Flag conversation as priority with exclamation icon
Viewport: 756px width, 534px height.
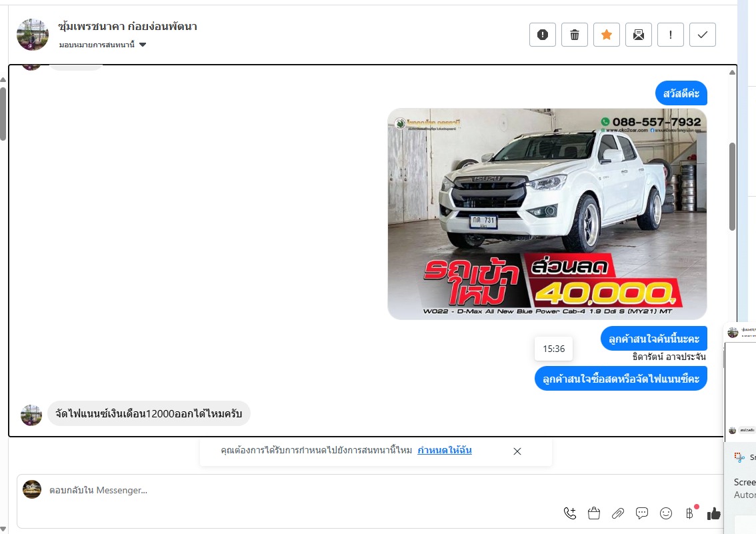coord(670,35)
